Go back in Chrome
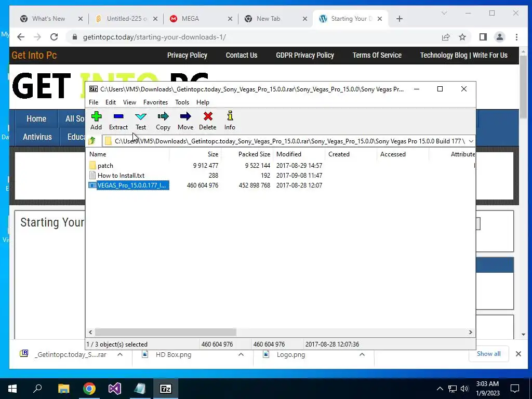 (21, 37)
